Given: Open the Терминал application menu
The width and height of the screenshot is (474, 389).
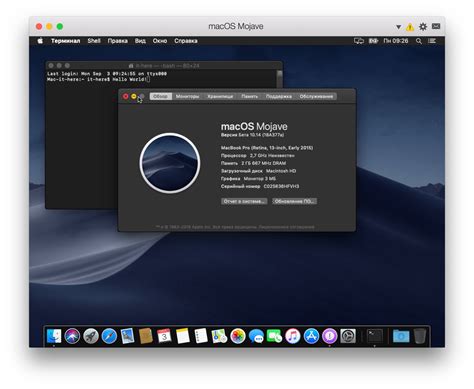Looking at the screenshot, I should (x=65, y=41).
